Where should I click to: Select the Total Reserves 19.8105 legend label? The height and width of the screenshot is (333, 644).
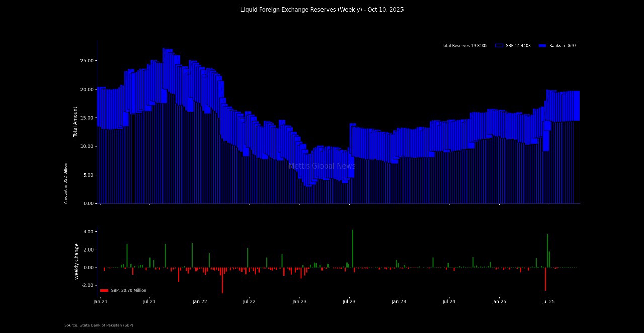[464, 46]
